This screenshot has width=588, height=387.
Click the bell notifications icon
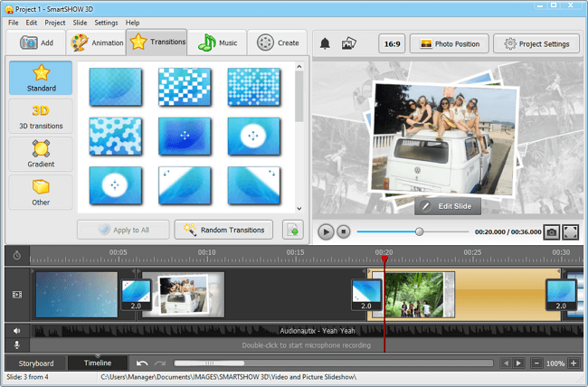[x=325, y=43]
